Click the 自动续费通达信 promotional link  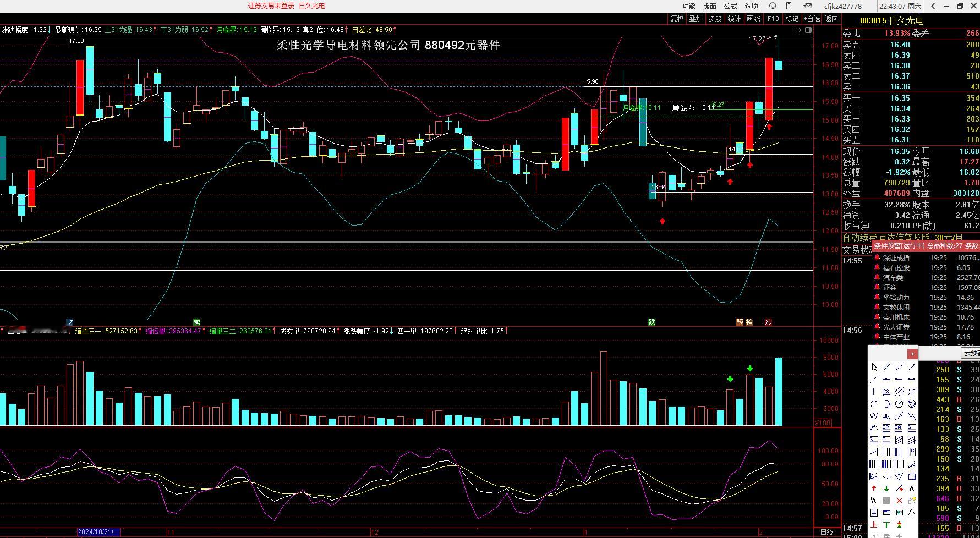[902, 238]
